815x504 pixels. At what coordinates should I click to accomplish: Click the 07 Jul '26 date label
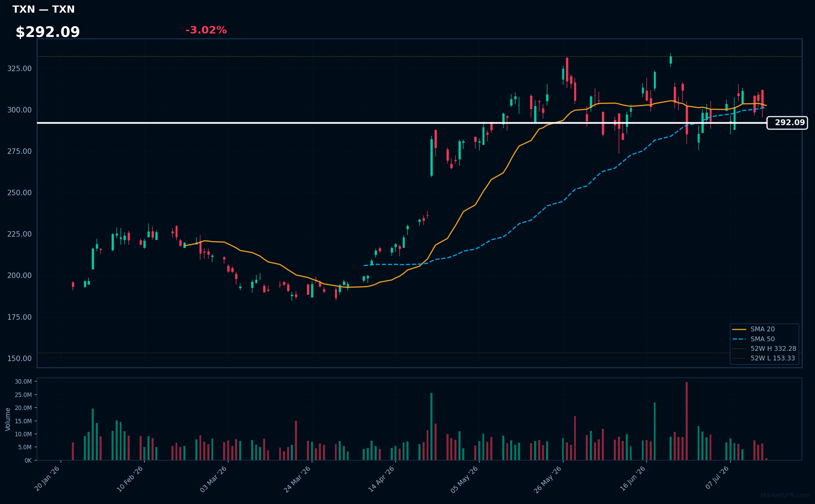[x=717, y=478]
